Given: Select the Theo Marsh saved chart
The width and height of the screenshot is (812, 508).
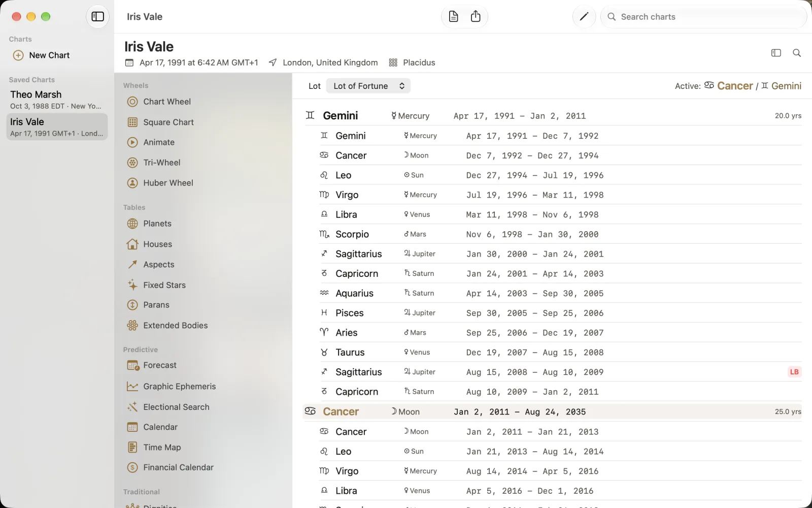Looking at the screenshot, I should [57, 100].
